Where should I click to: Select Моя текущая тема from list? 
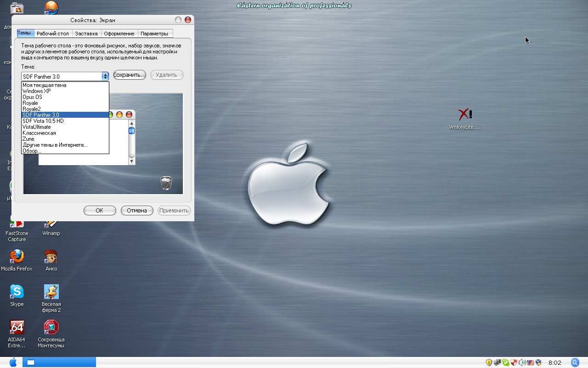pyautogui.click(x=65, y=85)
